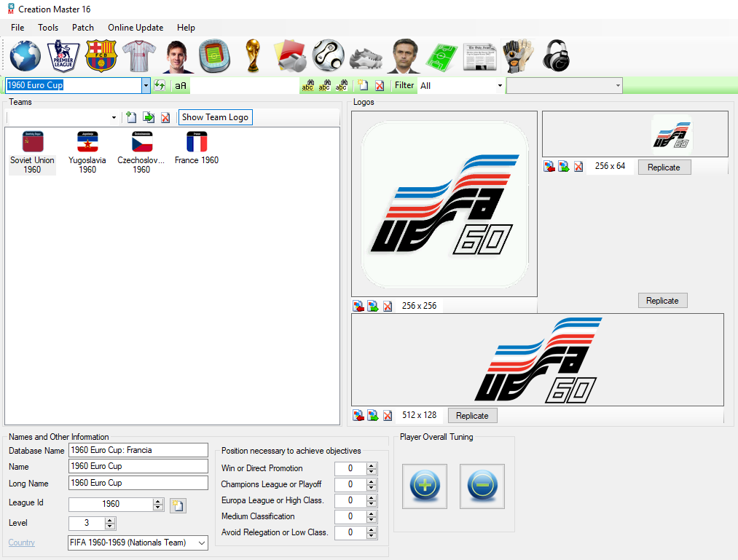Click the large 256 x 256 UEFA 60 logo
The image size is (738, 560).
click(x=444, y=204)
